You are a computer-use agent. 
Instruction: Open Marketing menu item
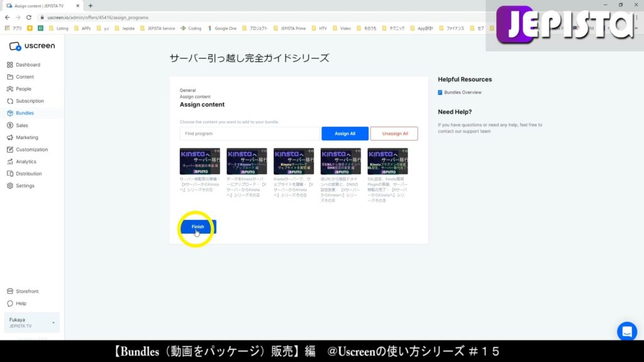click(26, 138)
